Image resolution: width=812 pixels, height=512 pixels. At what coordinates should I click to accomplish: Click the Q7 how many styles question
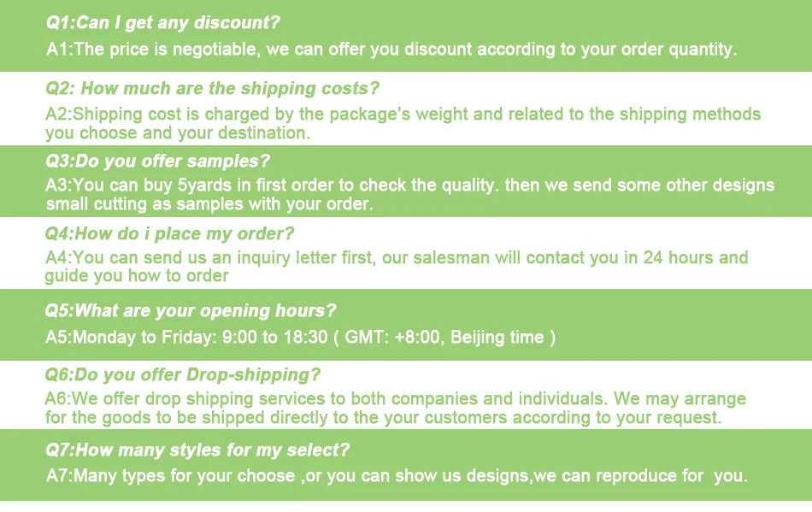click(197, 450)
